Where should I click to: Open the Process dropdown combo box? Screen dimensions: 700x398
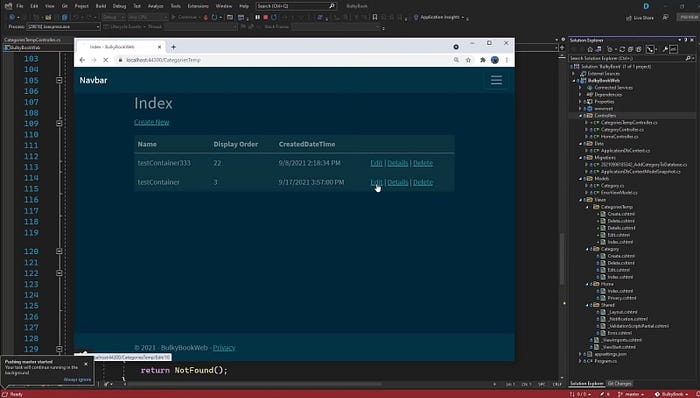coord(63,27)
